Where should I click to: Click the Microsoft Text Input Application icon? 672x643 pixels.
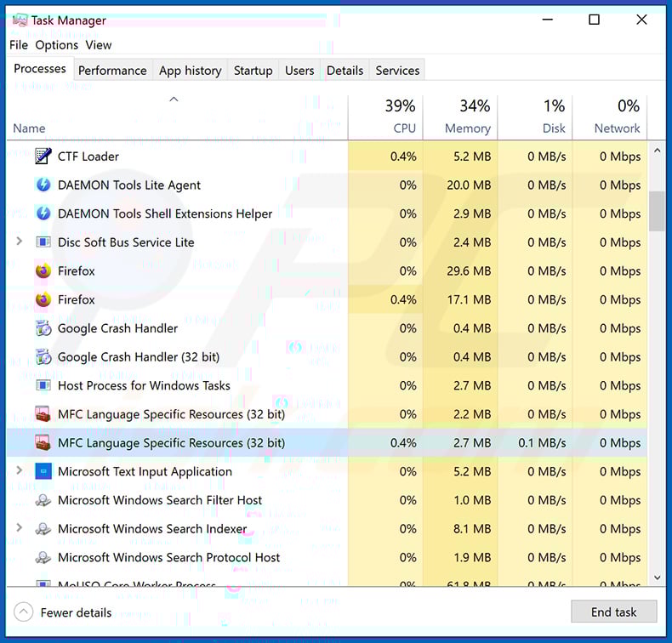tap(43, 471)
